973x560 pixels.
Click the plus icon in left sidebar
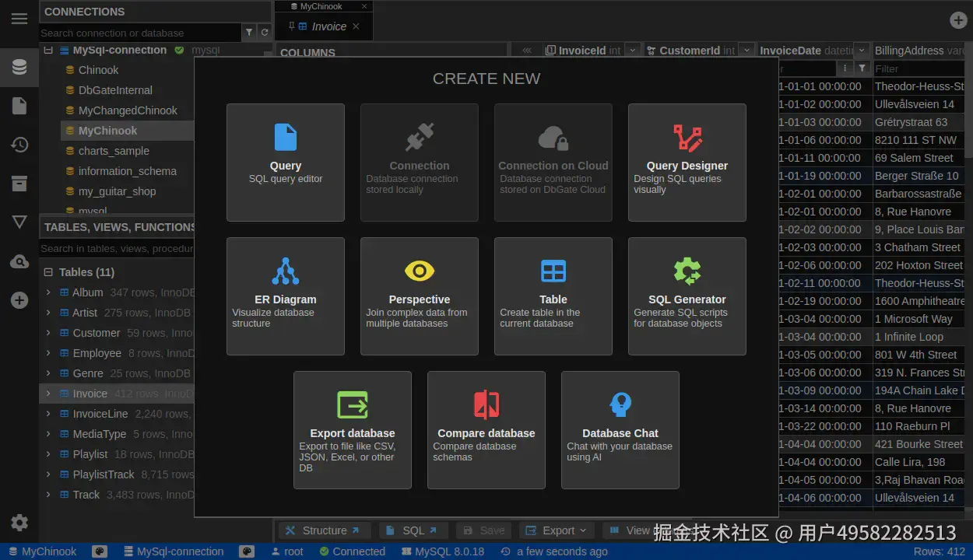click(19, 300)
